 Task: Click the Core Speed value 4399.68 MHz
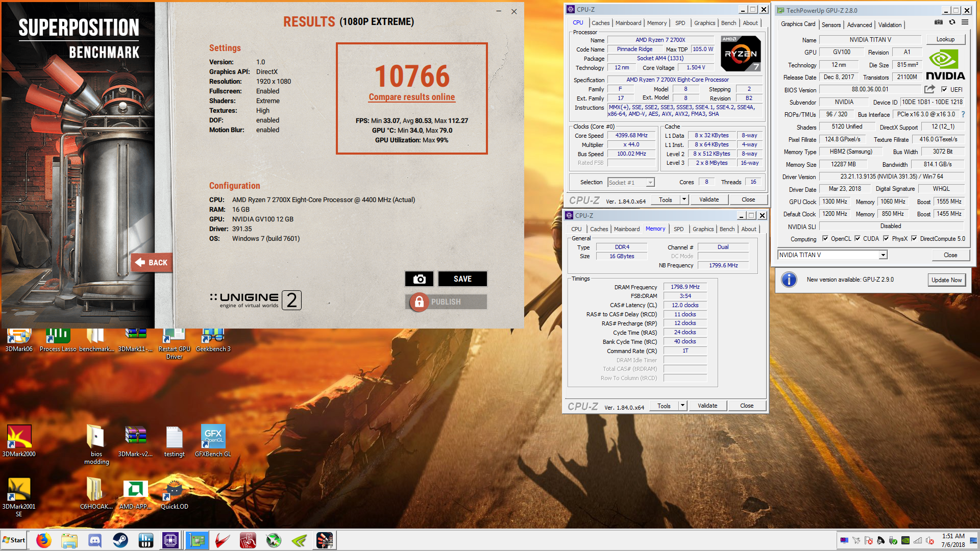click(631, 135)
